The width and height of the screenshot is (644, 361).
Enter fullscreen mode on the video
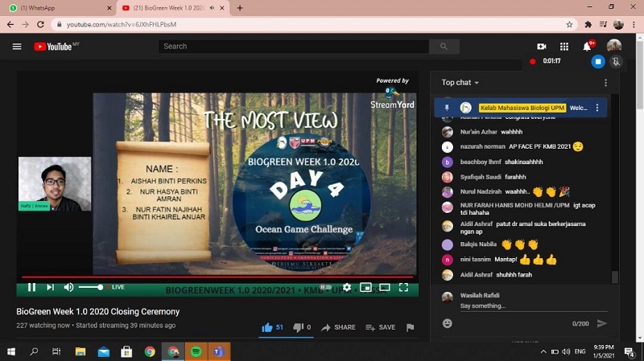(404, 287)
